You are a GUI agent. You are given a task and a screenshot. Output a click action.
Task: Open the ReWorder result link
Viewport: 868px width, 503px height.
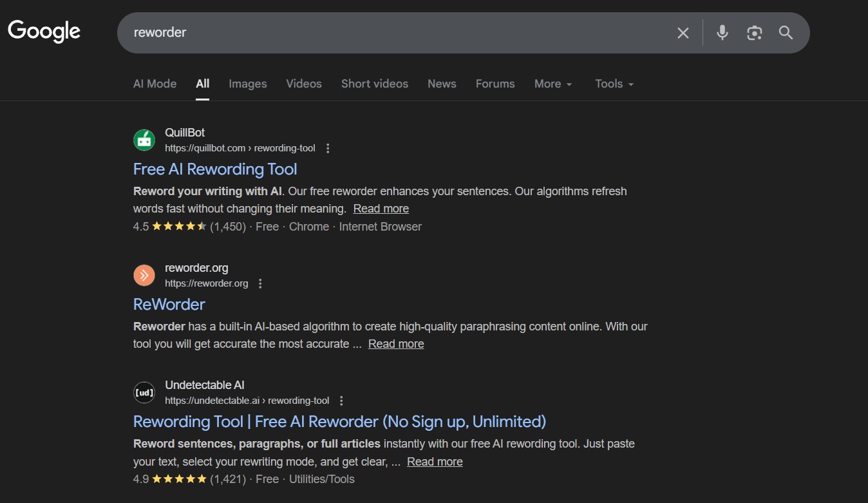pos(169,304)
